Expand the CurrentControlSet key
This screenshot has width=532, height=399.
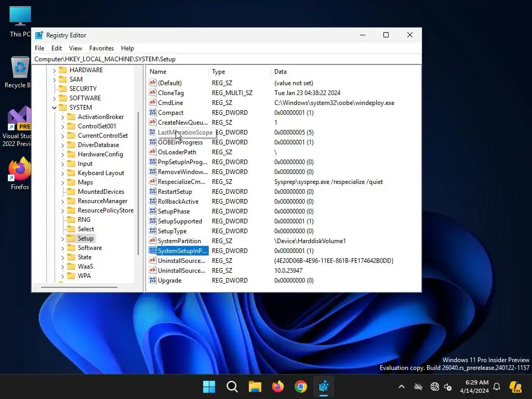pyautogui.click(x=62, y=136)
